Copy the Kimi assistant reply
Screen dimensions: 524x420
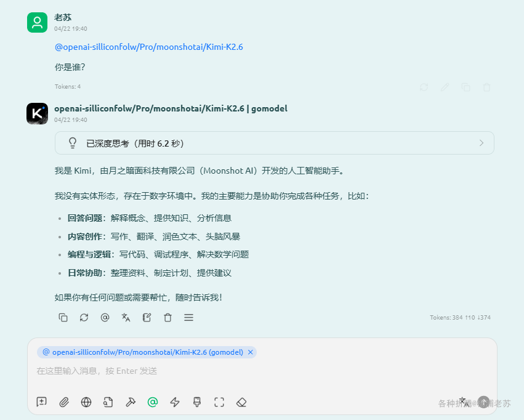(x=63, y=317)
